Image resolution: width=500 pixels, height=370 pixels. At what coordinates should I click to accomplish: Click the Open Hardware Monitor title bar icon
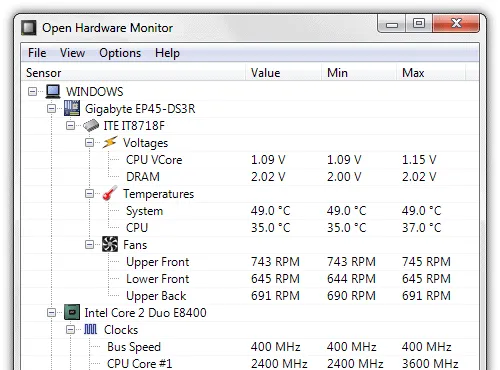click(29, 28)
